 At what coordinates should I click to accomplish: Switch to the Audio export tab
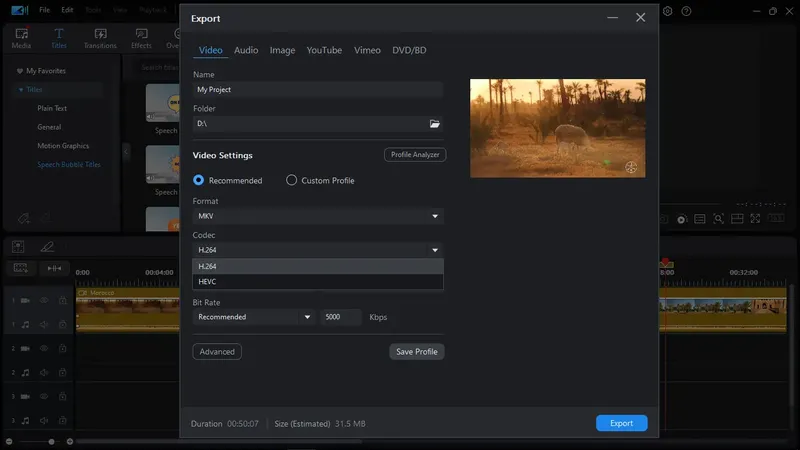(246, 50)
